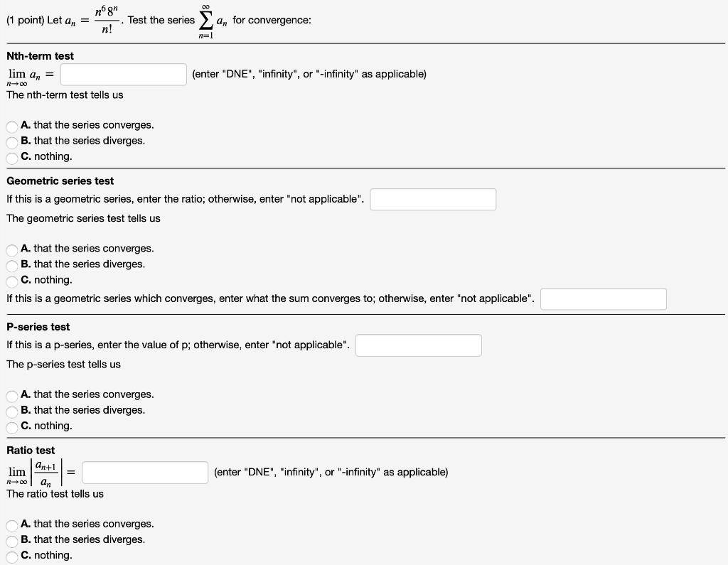Click the p-value input box

418,345
